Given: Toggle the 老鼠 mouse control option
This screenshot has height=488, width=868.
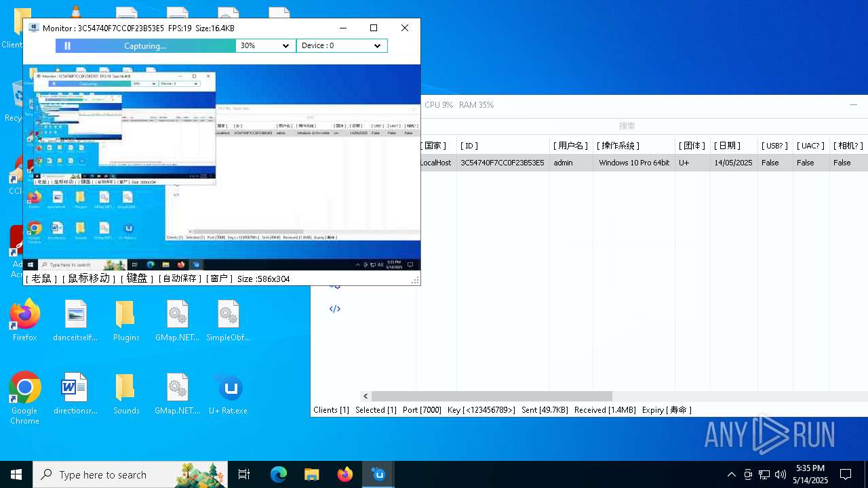Looking at the screenshot, I should point(41,279).
